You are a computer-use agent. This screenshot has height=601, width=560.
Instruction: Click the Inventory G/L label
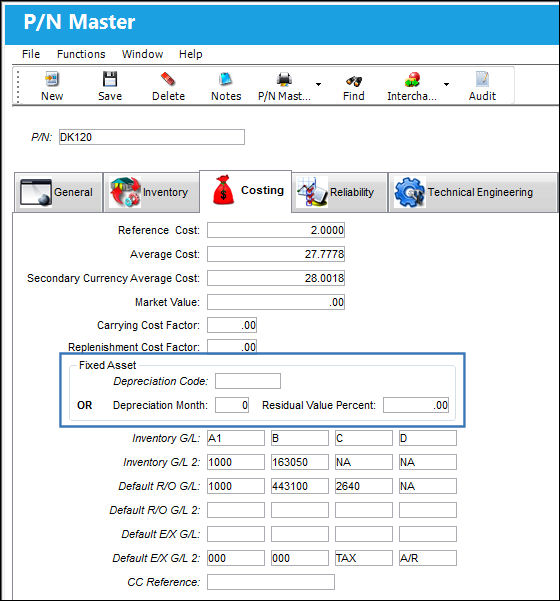click(x=166, y=438)
